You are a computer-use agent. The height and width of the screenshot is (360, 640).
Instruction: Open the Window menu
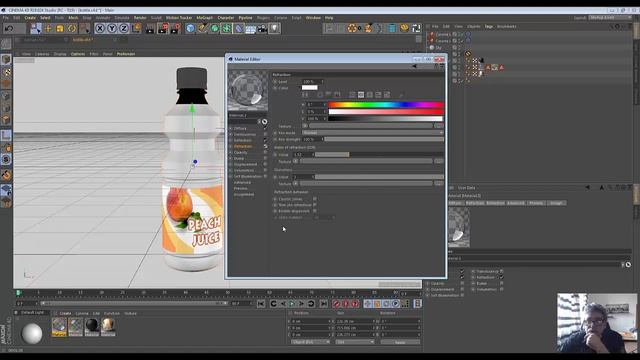pos(313,18)
